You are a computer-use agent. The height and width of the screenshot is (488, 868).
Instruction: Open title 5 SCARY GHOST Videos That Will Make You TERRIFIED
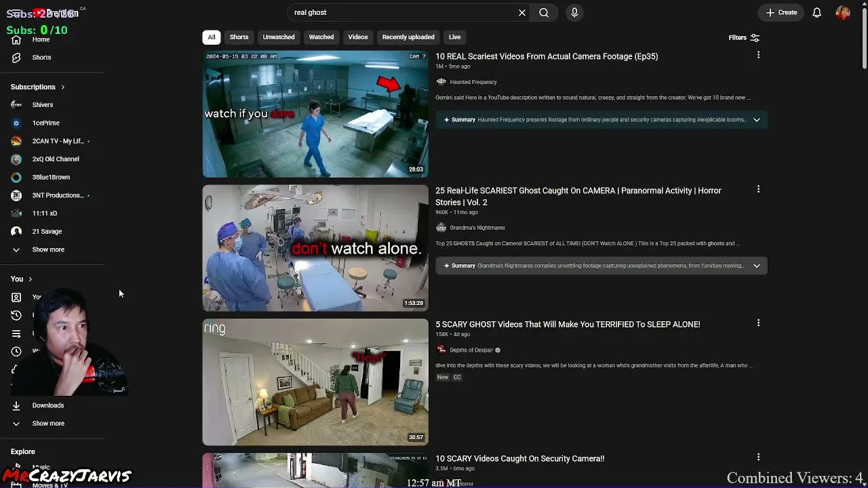tap(568, 325)
